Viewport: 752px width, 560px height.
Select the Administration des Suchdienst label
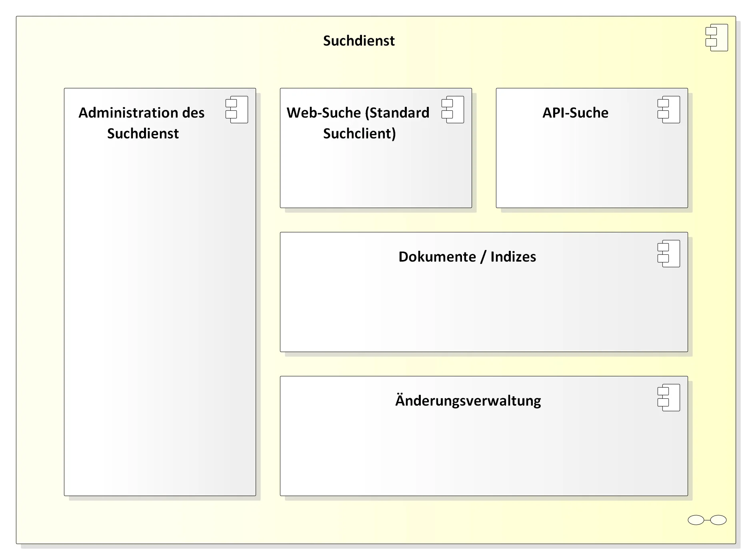click(x=142, y=123)
